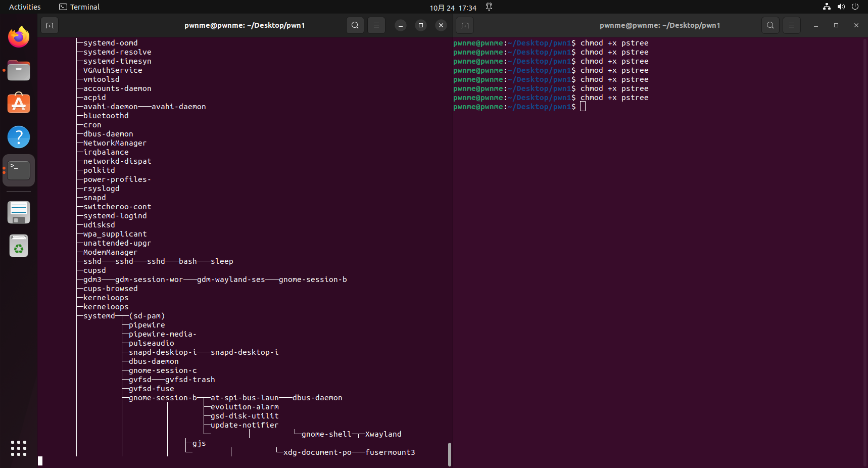Screen dimensions: 868x468
Task: Click the systemd-logind process line
Action: pos(115,216)
